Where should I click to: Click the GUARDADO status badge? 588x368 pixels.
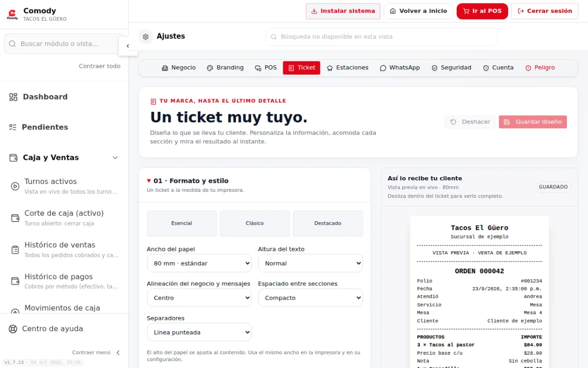click(x=553, y=187)
